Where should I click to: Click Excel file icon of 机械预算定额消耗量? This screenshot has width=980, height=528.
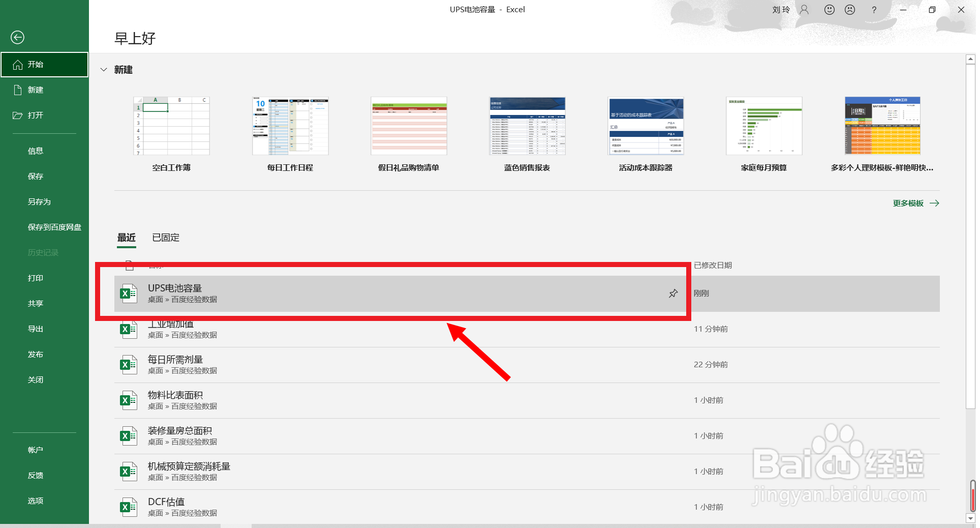pyautogui.click(x=129, y=472)
